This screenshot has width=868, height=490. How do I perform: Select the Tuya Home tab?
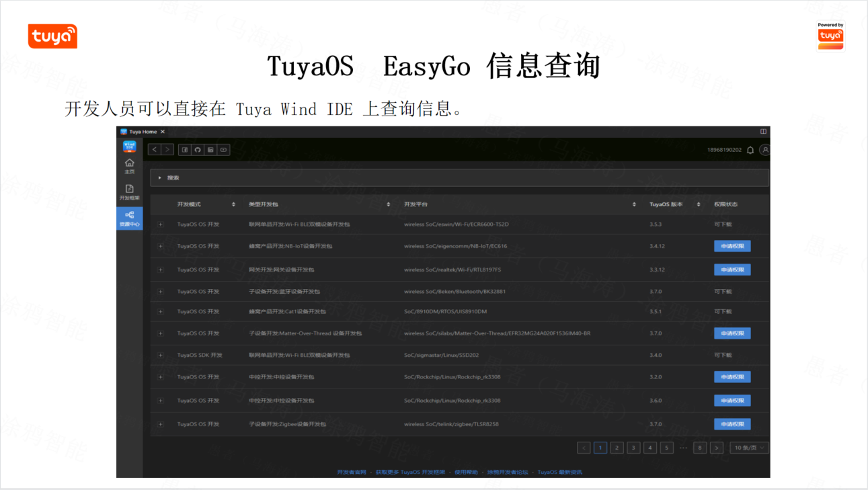(x=143, y=132)
